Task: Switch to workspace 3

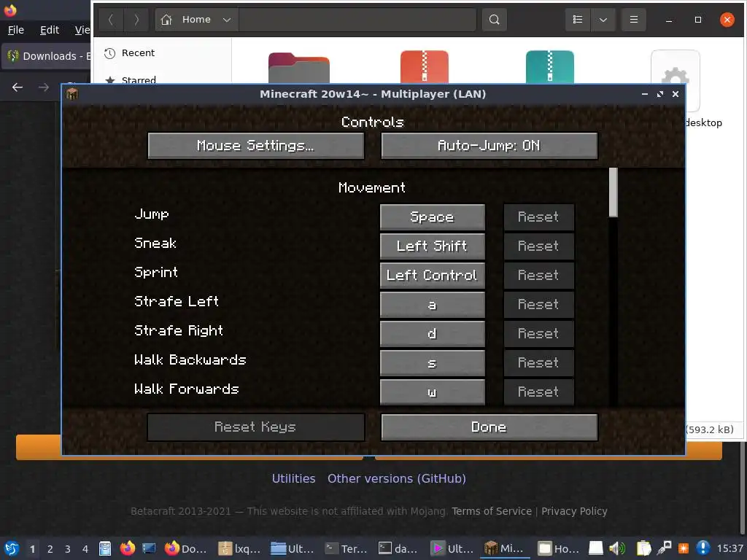Action: pos(68,549)
